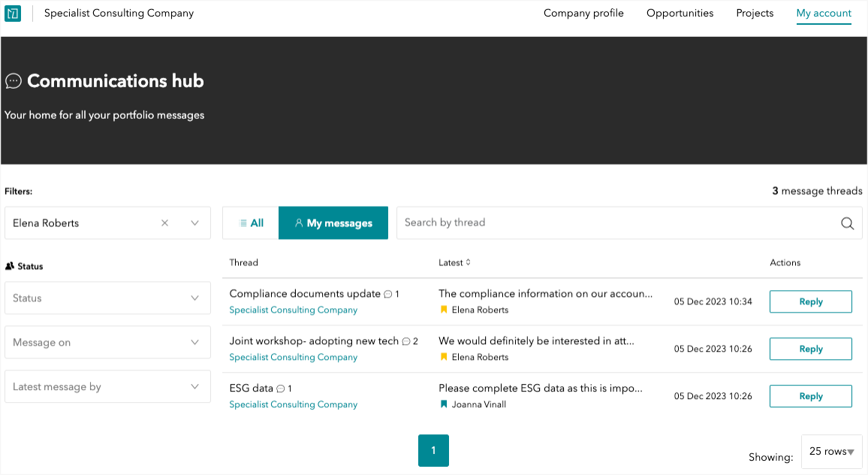Screen dimensions: 868x475
Task: Open Specialist Consulting Company link under Joint workshop
Action: coord(294,357)
